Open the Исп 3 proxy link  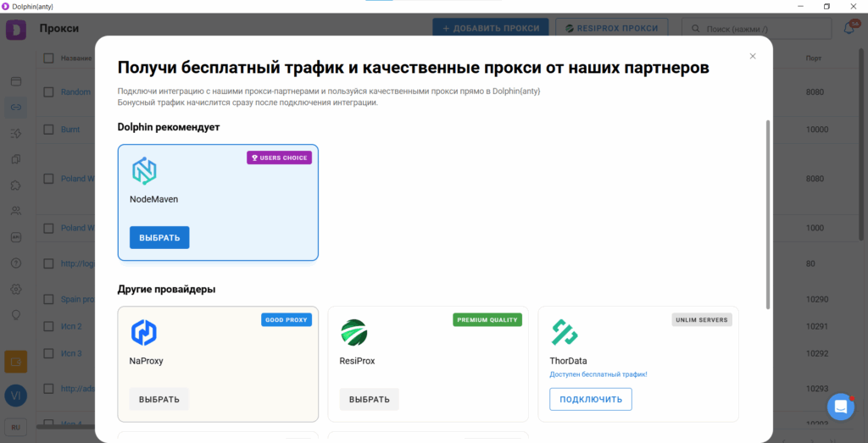(71, 353)
